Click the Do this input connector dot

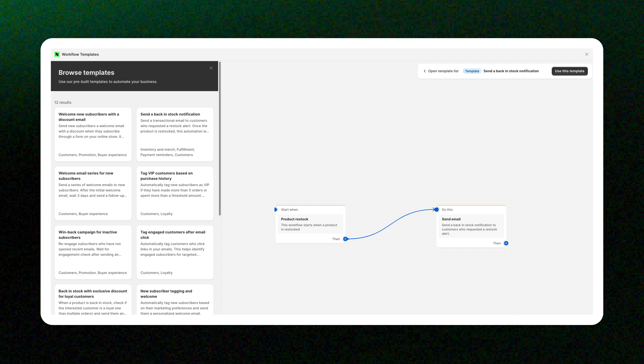click(436, 210)
